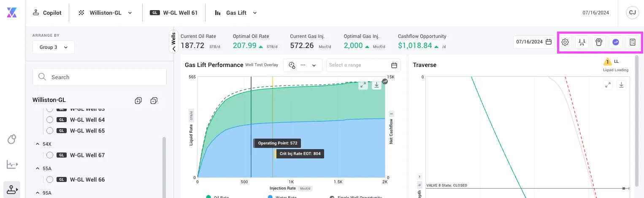Click the Gas Lift Performance title

pyautogui.click(x=214, y=65)
